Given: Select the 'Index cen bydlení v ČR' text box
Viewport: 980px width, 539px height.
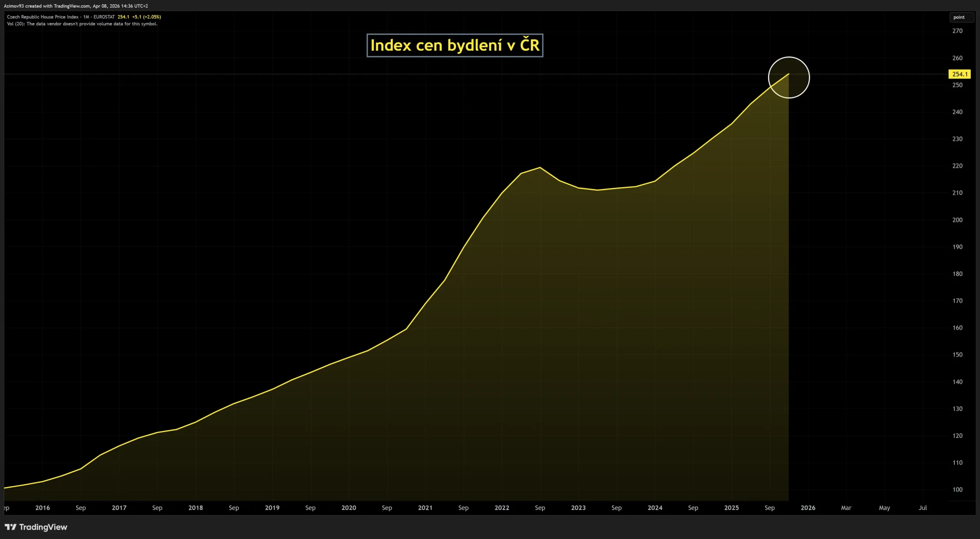Looking at the screenshot, I should 455,46.
